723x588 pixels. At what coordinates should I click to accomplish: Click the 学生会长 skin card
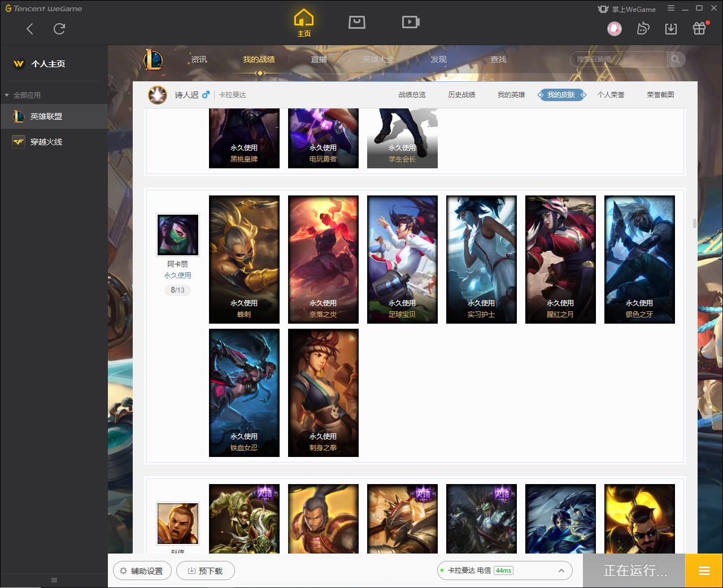click(402, 138)
